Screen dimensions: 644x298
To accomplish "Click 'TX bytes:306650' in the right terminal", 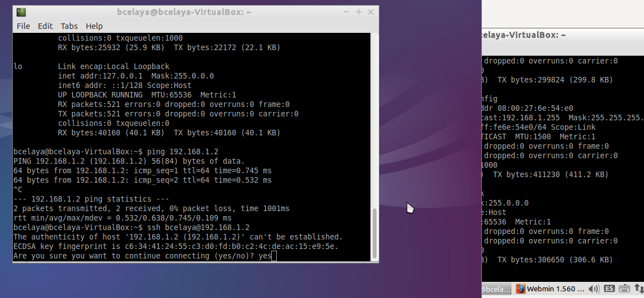I will coord(555,260).
